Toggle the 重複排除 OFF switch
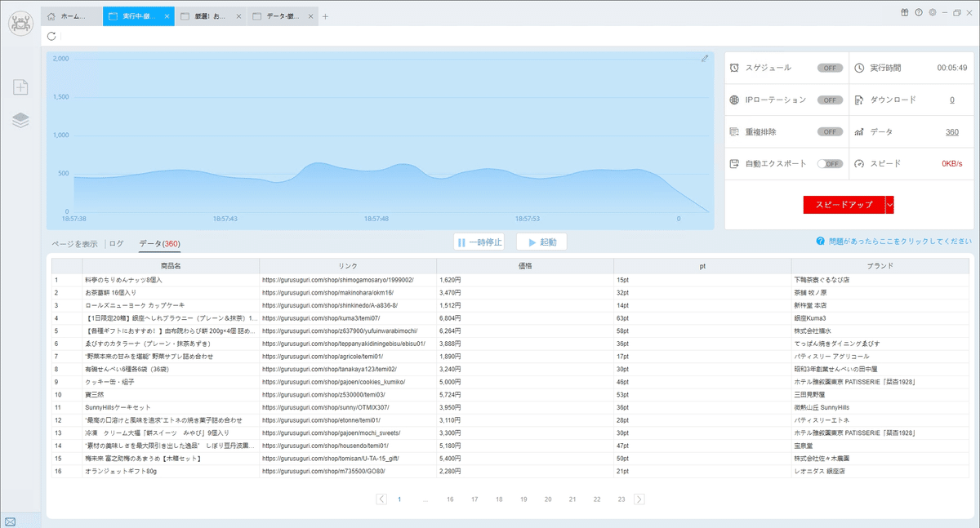 tap(830, 131)
